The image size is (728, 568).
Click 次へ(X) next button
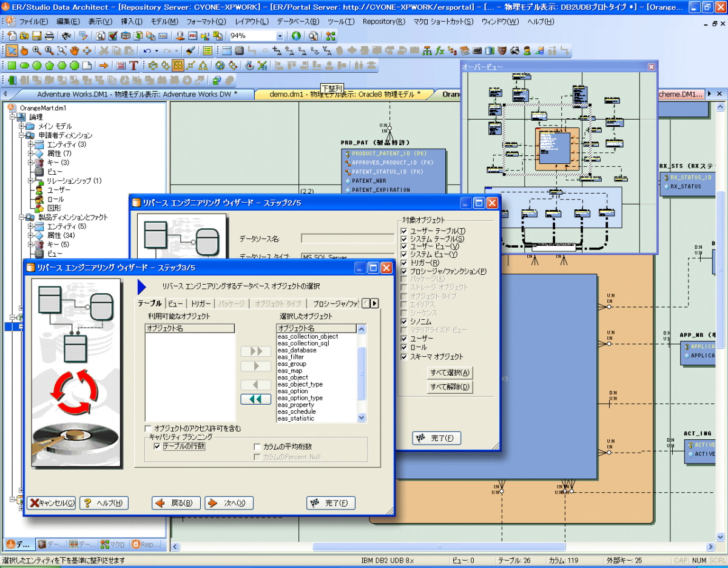pos(229,503)
